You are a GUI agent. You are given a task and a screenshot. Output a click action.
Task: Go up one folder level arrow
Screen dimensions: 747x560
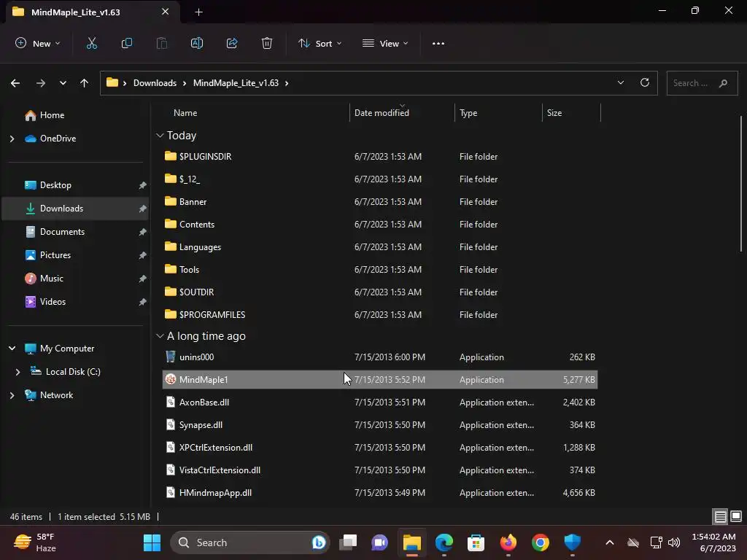coord(85,83)
